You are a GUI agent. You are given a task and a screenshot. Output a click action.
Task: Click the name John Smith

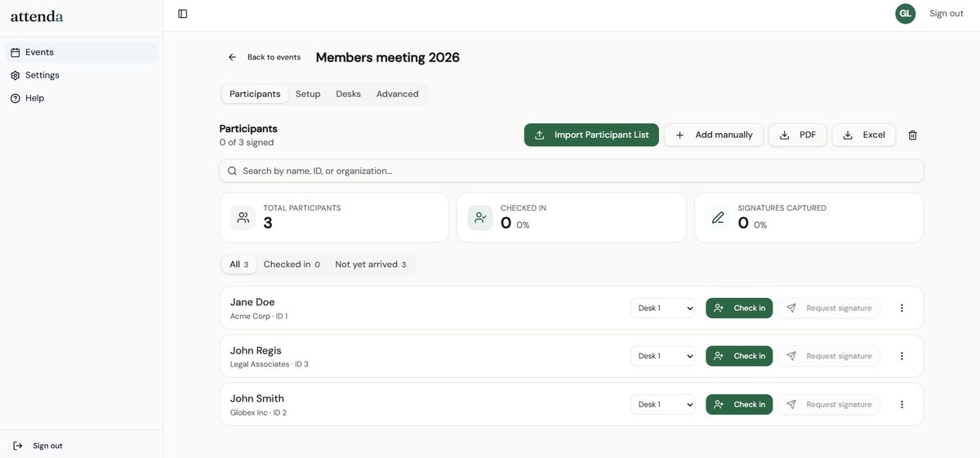tap(257, 398)
